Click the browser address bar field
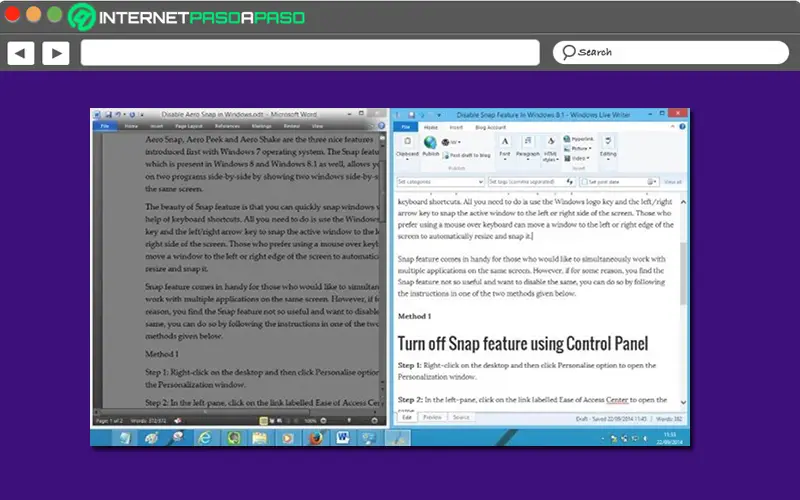 pyautogui.click(x=310, y=53)
